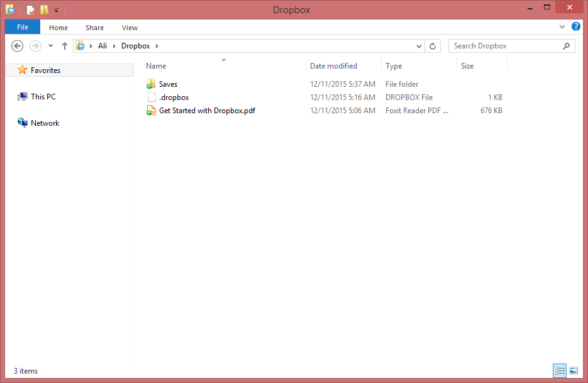Expand the root arrow before Ali
Viewport: 588px width, 383px height.
click(91, 46)
